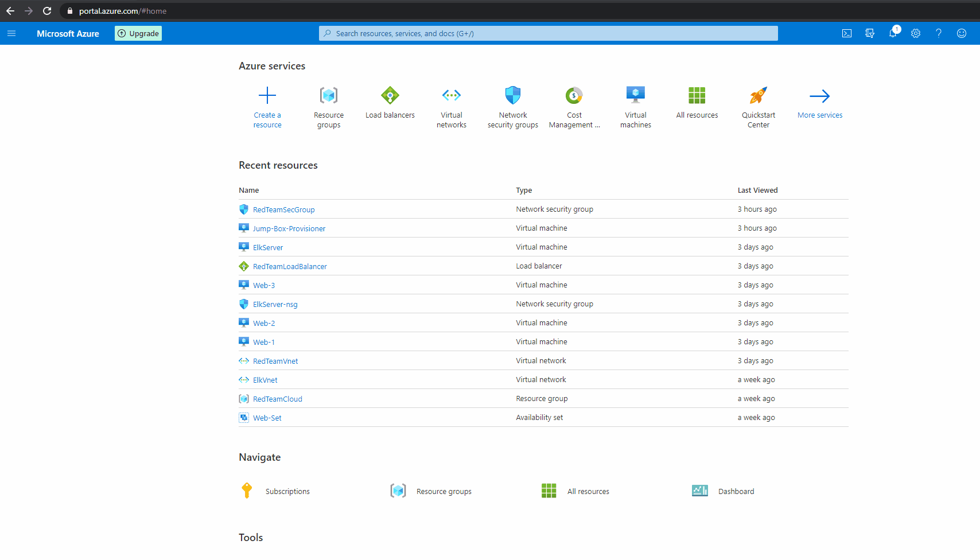Open Load balancers service icon
The width and height of the screenshot is (980, 560).
click(390, 95)
